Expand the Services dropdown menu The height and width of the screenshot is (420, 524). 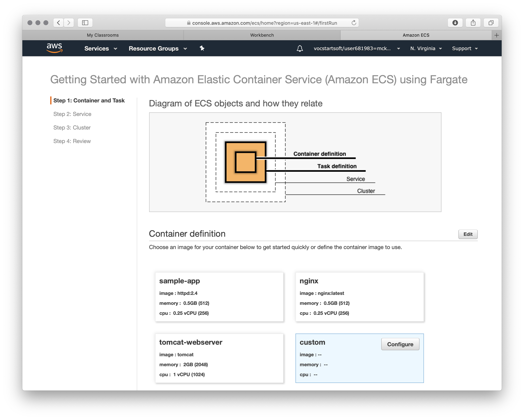[101, 49]
